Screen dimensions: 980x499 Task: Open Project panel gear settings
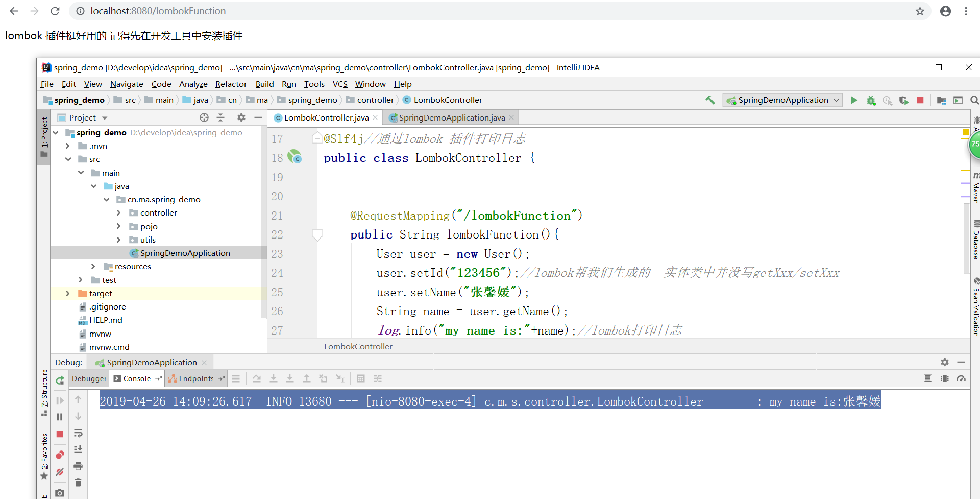click(241, 117)
